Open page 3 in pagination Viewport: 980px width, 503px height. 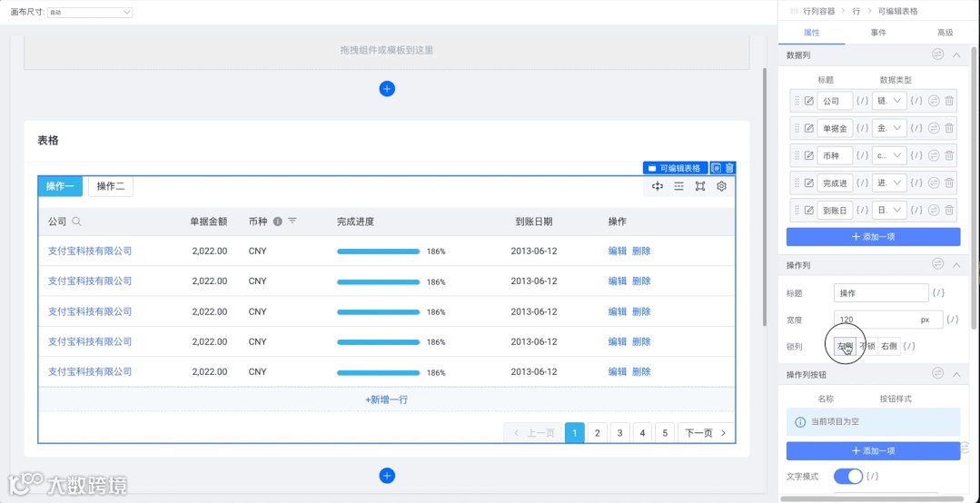[x=620, y=433]
